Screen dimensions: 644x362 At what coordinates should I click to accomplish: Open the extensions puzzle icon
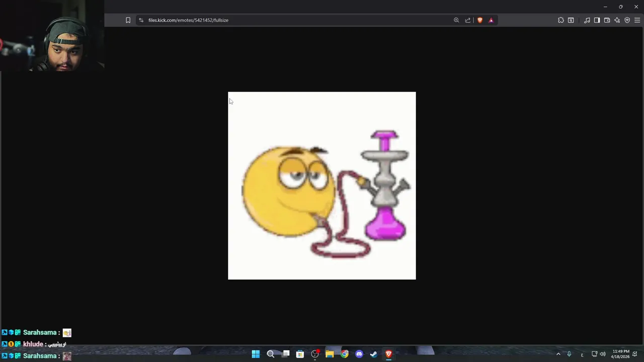click(x=561, y=20)
